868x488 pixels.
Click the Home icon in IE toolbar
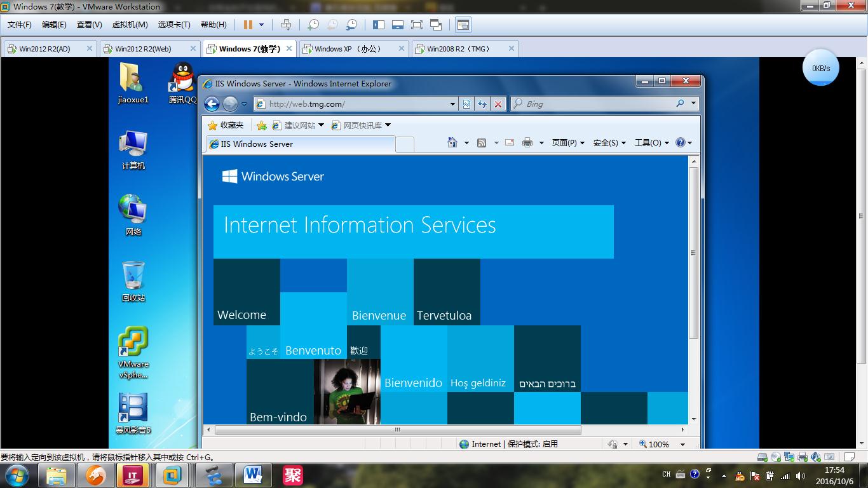(x=452, y=143)
